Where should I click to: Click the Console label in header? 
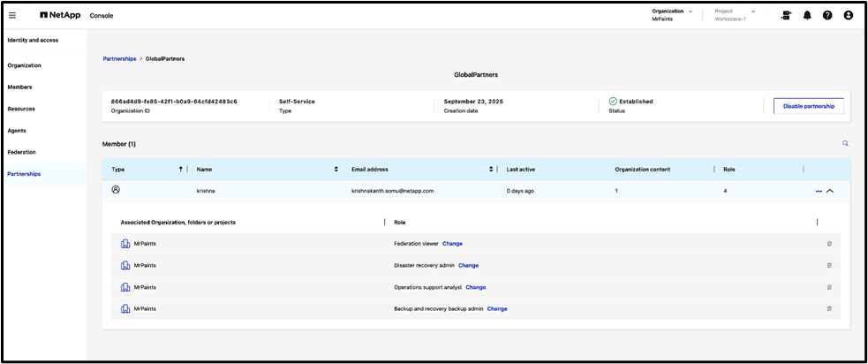tap(102, 16)
